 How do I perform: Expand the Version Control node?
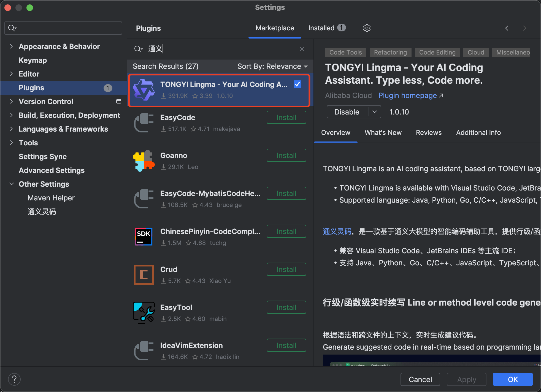(x=11, y=101)
